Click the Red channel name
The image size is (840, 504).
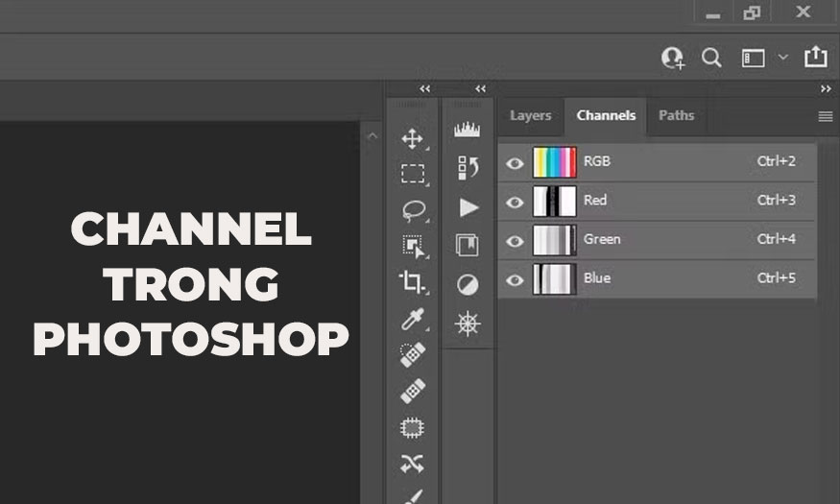pos(595,201)
